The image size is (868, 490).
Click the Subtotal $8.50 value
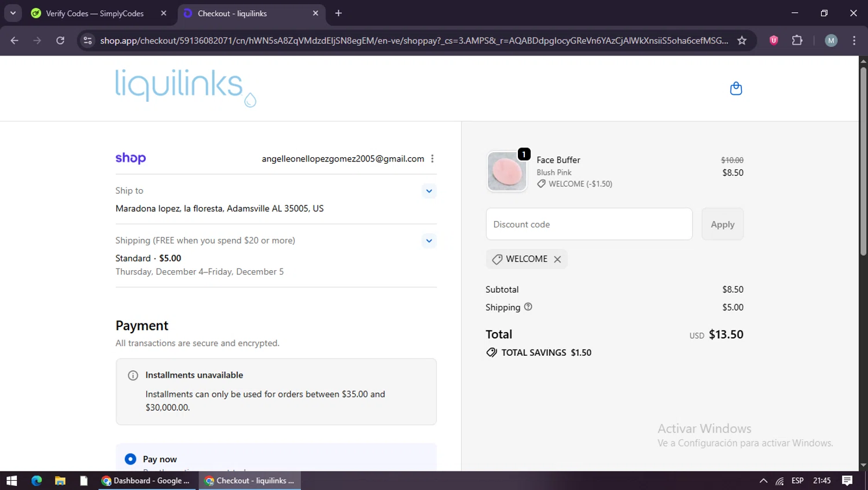click(x=733, y=289)
